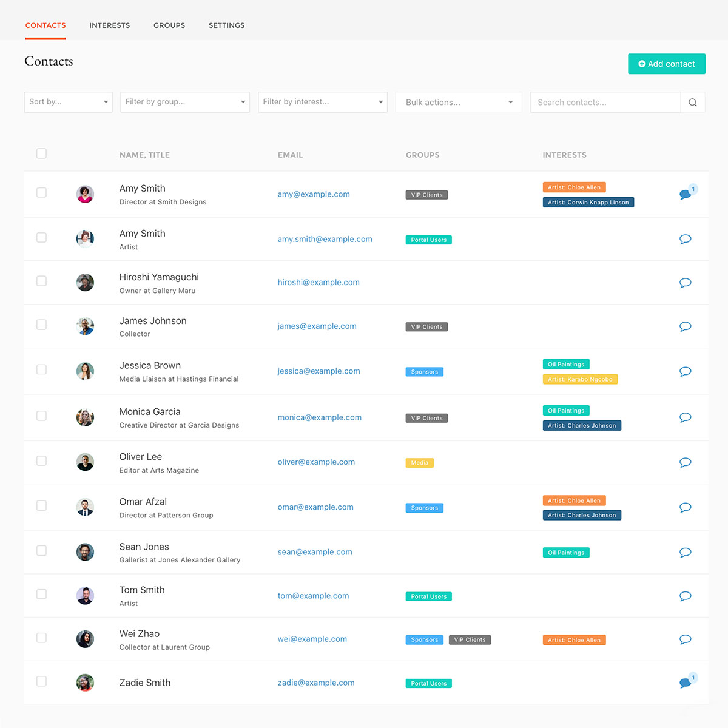Click Oil Paintings tag in Sean Jones row
Viewport: 728px width, 728px height.
click(x=566, y=553)
